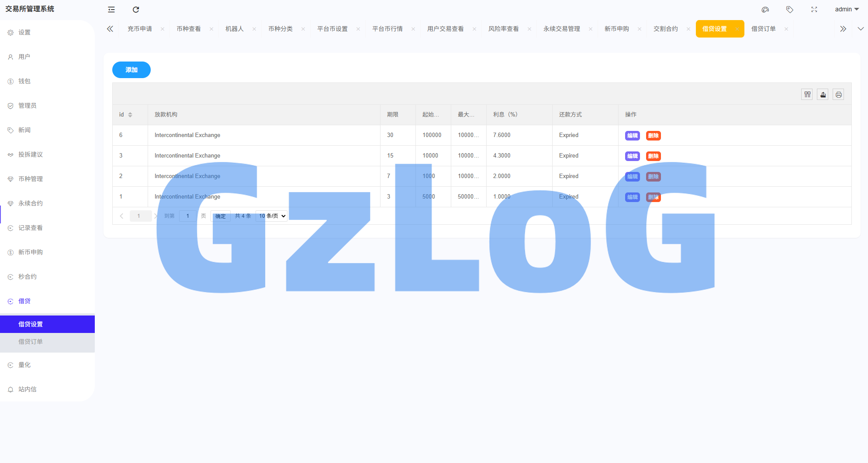Switch to the 机器人 tab

234,29
